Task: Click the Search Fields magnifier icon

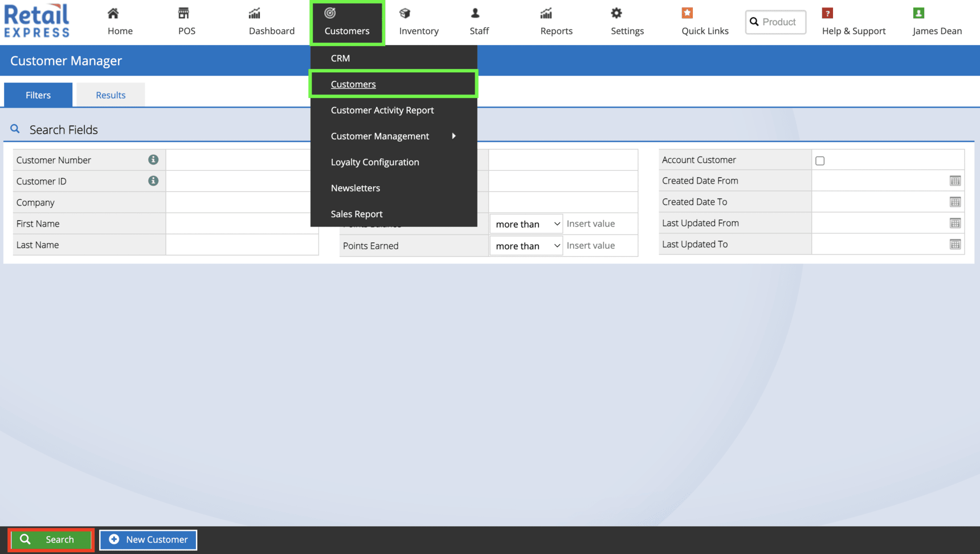Action: click(x=15, y=129)
